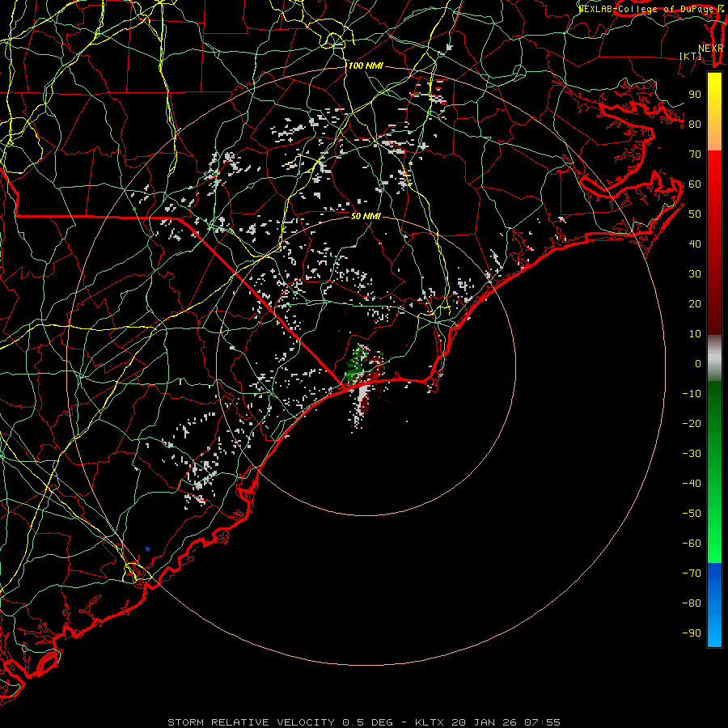Image resolution: width=728 pixels, height=728 pixels.
Task: Click the small blue velocity pixel on map
Action: [x=148, y=549]
